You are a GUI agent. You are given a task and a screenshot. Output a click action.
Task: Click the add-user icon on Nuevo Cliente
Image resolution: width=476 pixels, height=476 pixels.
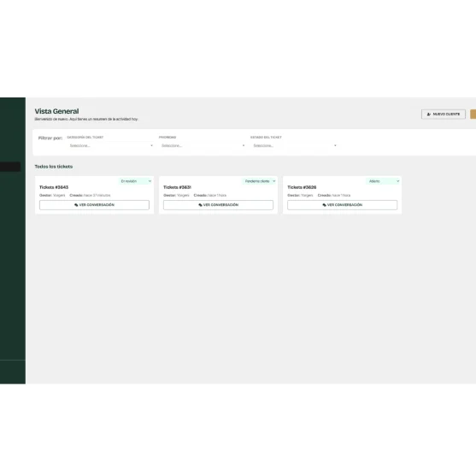(x=429, y=115)
